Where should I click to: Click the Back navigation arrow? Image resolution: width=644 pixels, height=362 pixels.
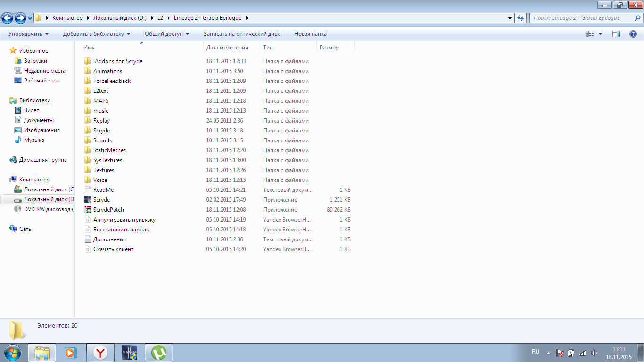(x=8, y=18)
